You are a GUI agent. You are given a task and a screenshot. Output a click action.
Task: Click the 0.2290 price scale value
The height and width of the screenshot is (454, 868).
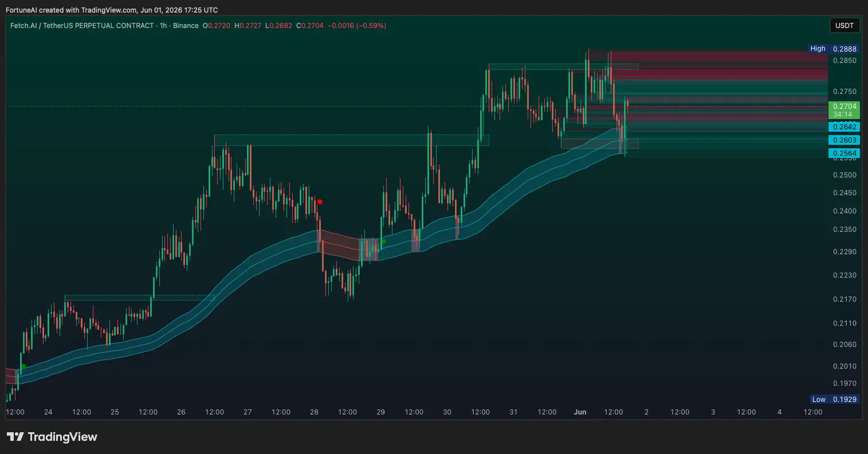[x=845, y=252]
